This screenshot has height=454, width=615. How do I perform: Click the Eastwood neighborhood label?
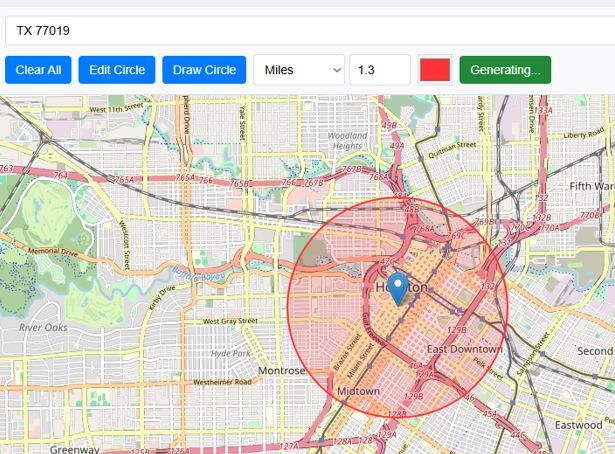tap(579, 425)
